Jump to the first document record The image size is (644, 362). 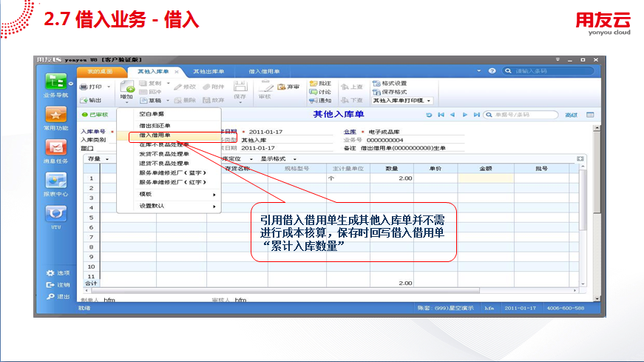pyautogui.click(x=441, y=115)
